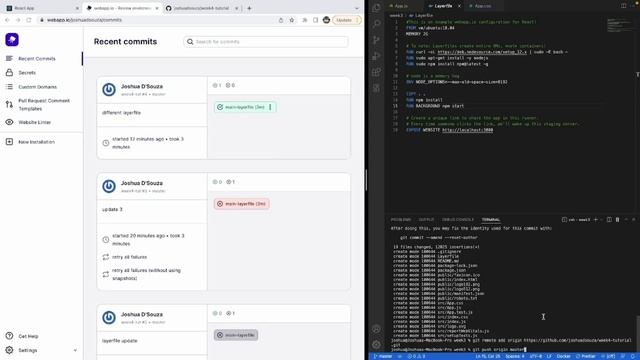Reload the webapp.io page
Viewport: 640px width, 360px height.
29,20
